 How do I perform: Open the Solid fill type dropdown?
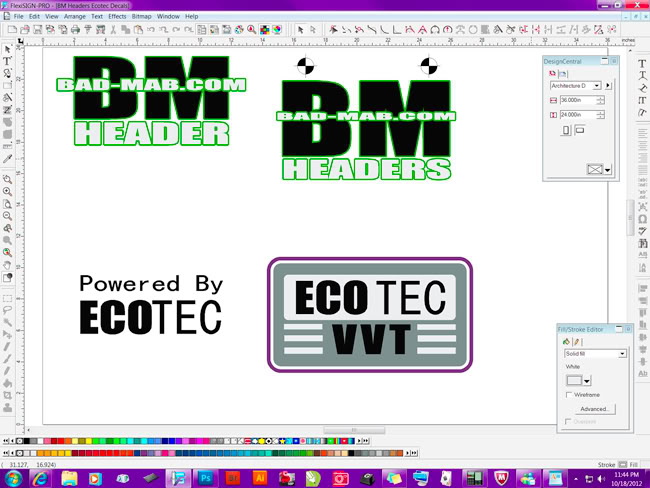point(622,354)
